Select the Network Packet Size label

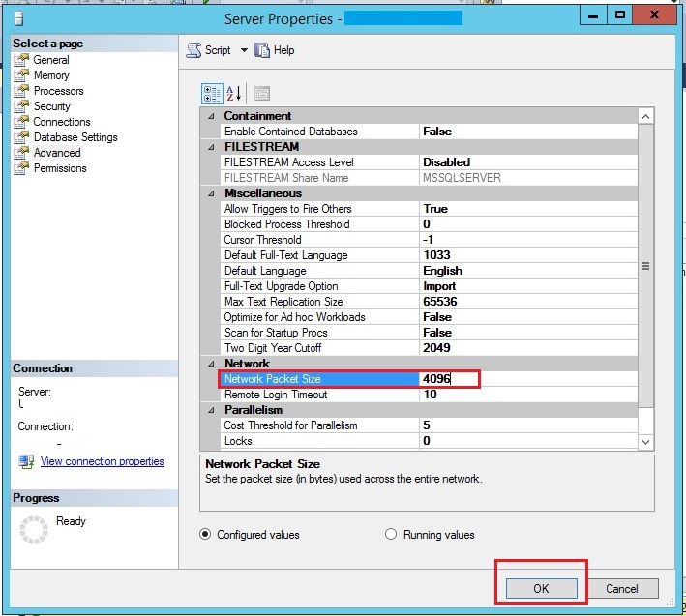[x=273, y=379]
